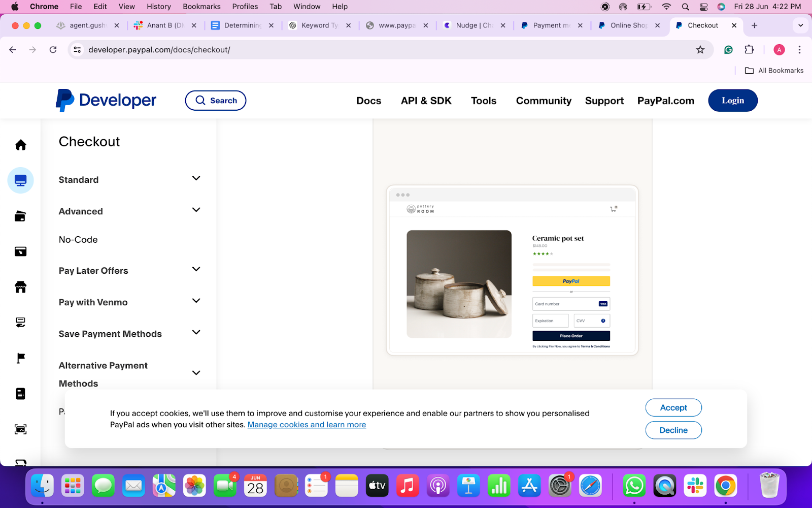Open WhatsApp from the dock

(634, 486)
